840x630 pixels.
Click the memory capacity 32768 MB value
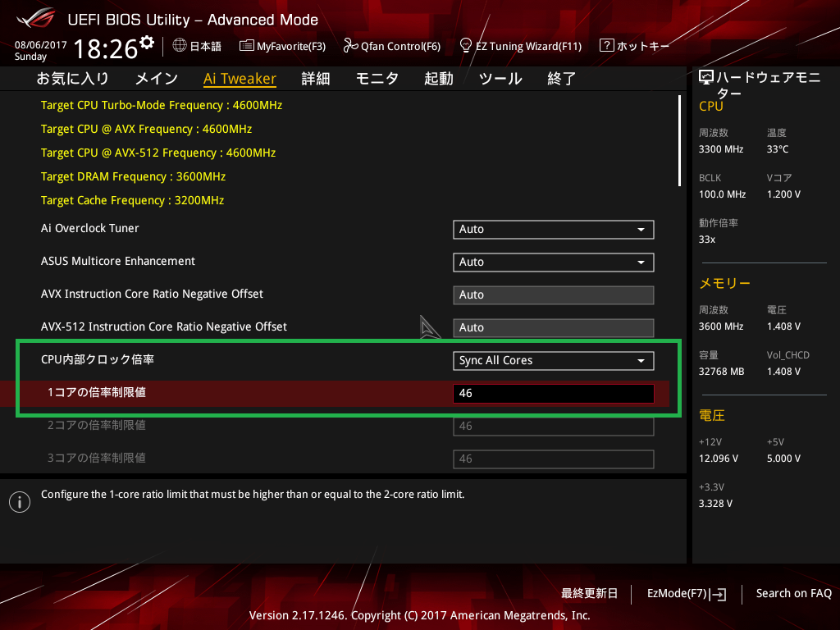point(722,372)
